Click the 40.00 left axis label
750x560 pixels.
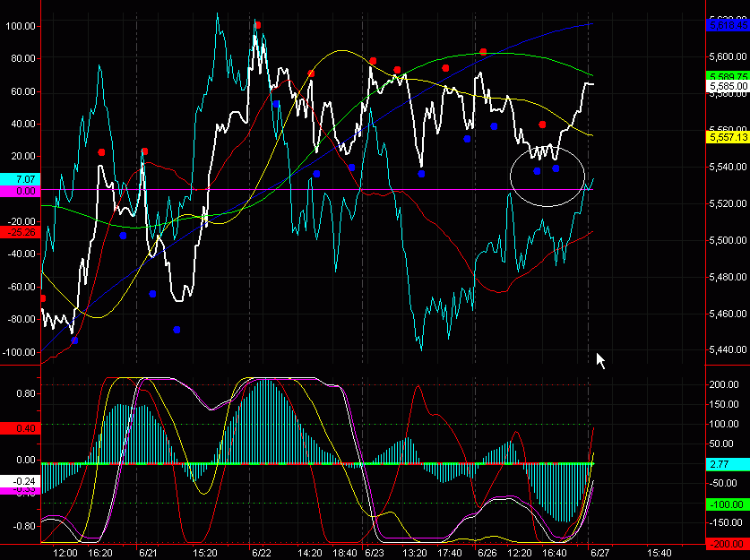(x=22, y=124)
